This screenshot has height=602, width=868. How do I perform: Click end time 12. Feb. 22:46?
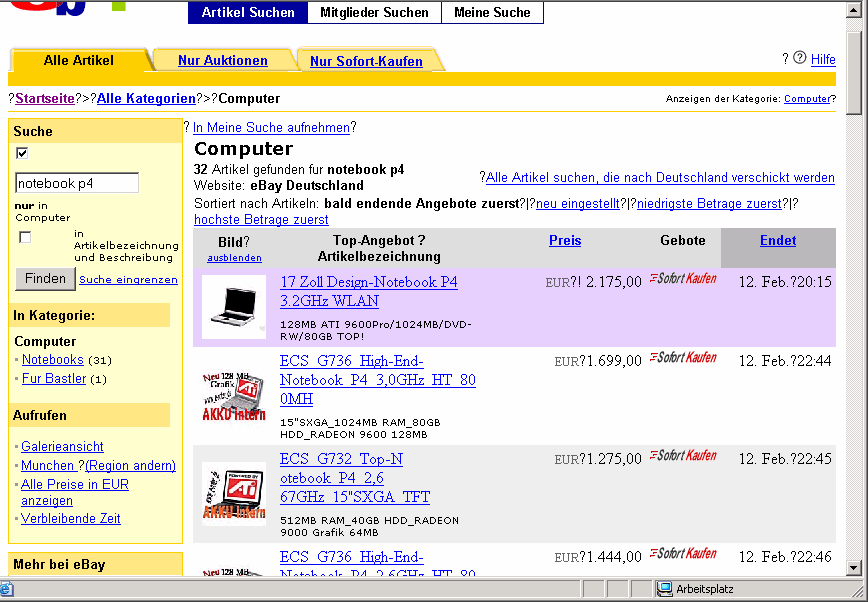pyautogui.click(x=785, y=557)
